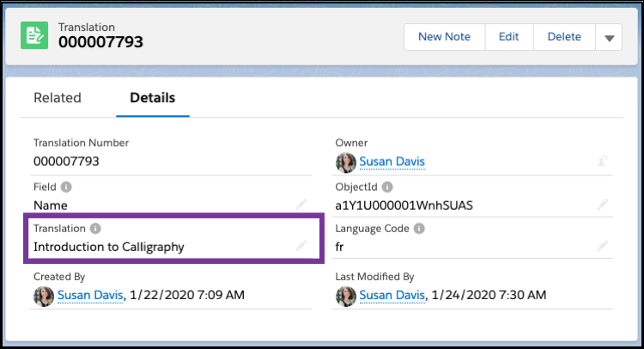
Task: Click the pencil icon for Introduction to Calligraphy
Action: point(301,246)
